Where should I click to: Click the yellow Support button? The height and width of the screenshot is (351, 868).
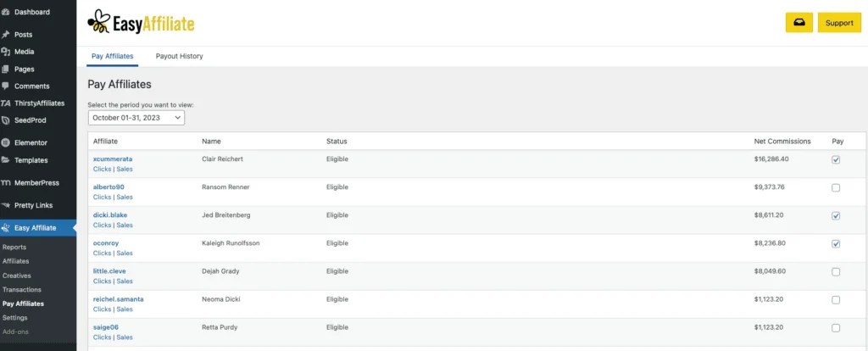(839, 23)
